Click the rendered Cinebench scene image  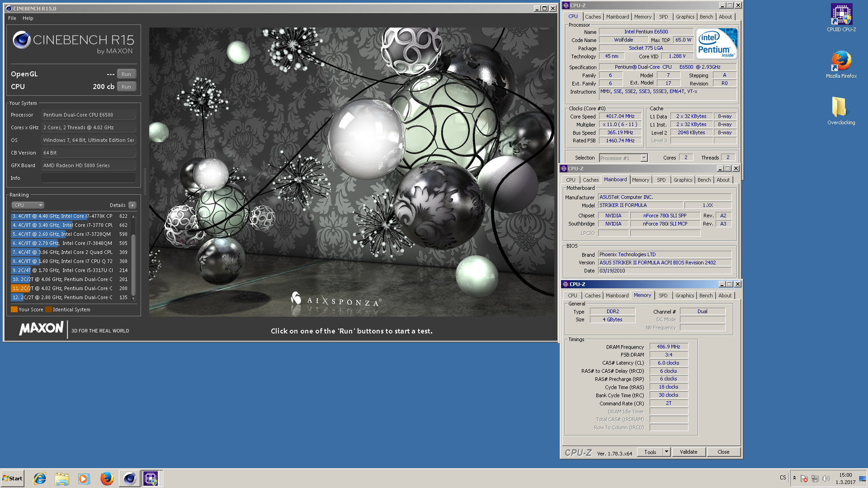(351, 172)
